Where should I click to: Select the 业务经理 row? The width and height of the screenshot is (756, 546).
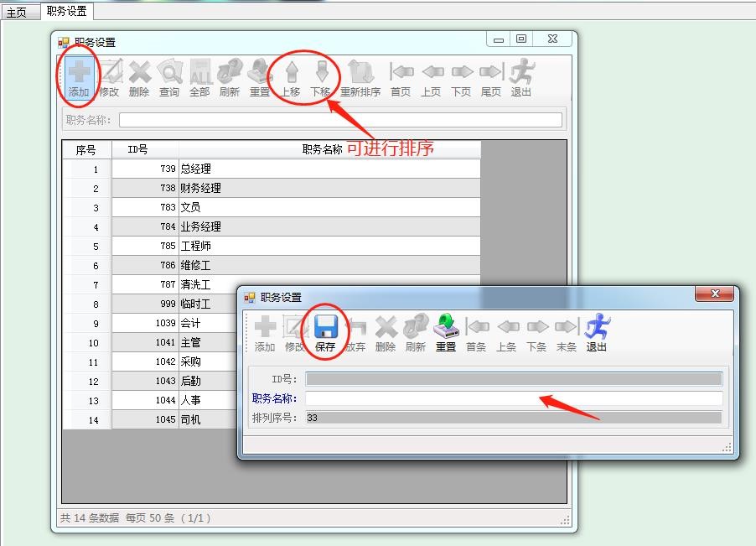272,226
